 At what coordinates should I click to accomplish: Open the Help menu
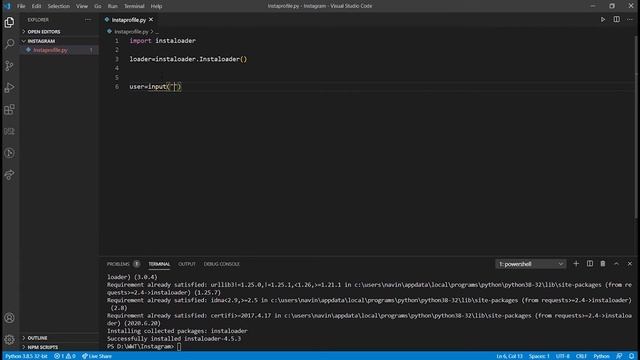click(156, 6)
